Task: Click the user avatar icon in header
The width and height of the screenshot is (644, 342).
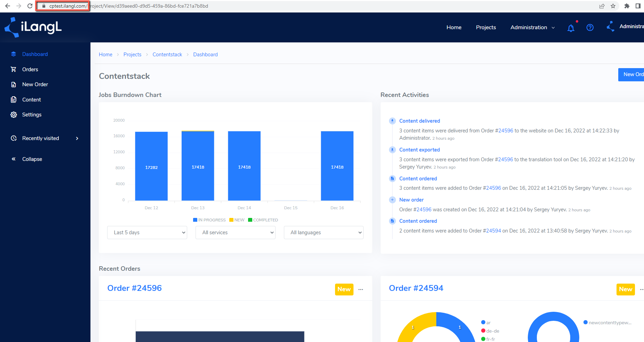Action: tap(611, 26)
